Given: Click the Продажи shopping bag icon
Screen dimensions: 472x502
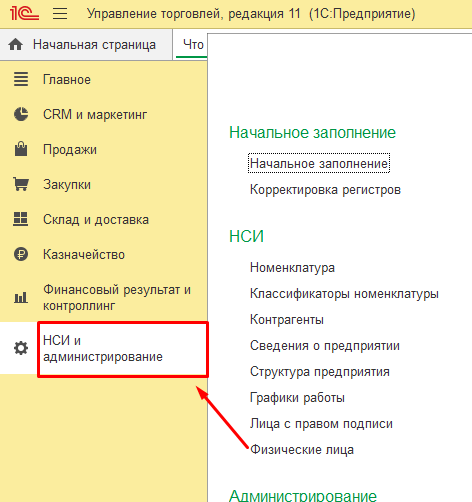Looking at the screenshot, I should coord(21,149).
